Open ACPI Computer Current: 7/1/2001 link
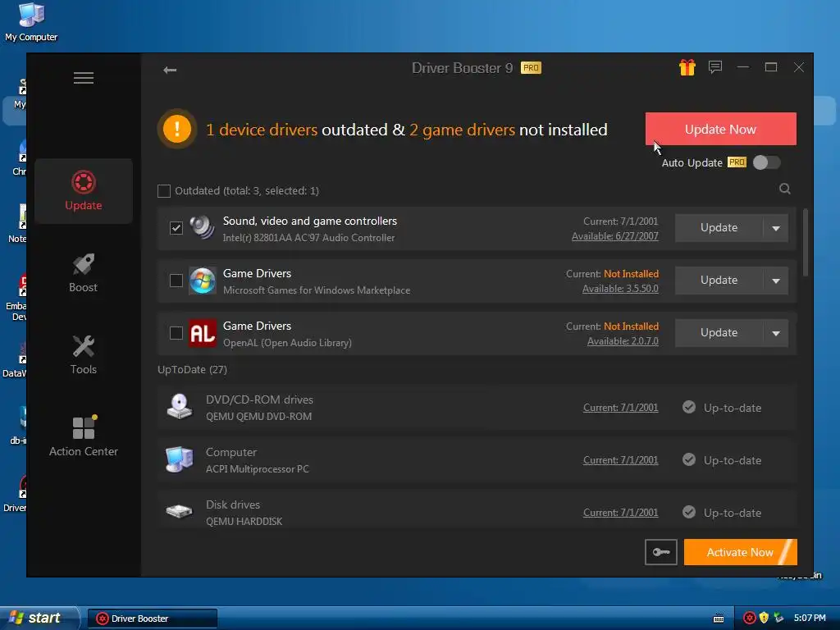This screenshot has height=630, width=840. click(x=620, y=460)
